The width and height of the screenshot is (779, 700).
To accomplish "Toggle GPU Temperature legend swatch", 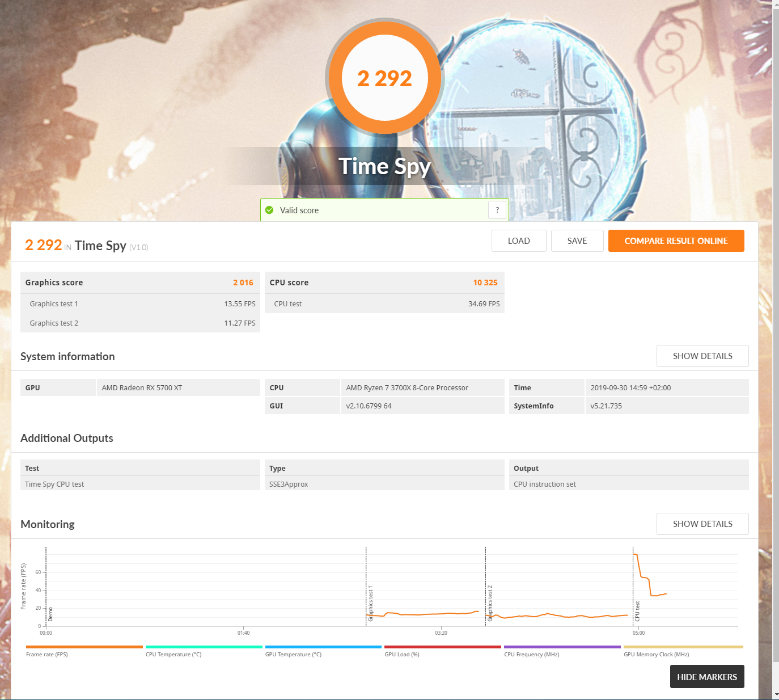I will pos(323,647).
